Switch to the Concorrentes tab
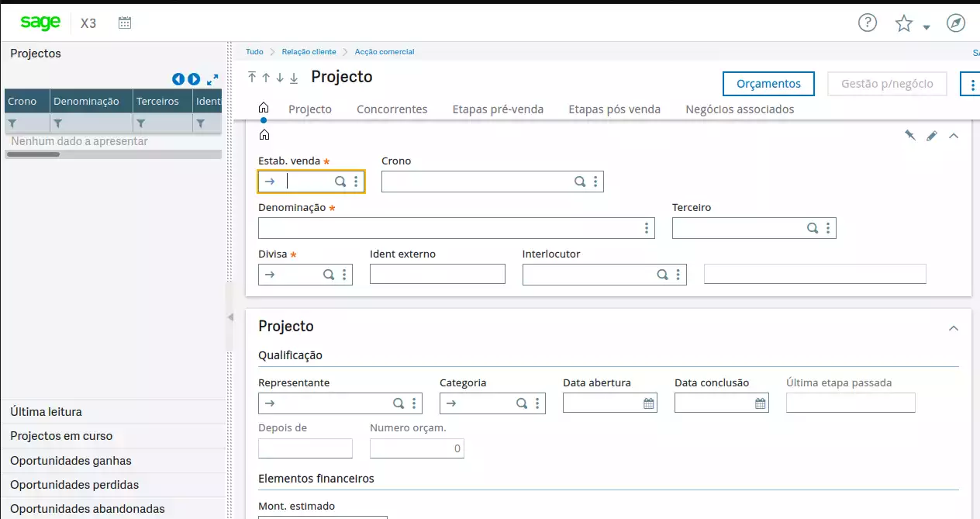This screenshot has width=980, height=519. click(x=392, y=109)
